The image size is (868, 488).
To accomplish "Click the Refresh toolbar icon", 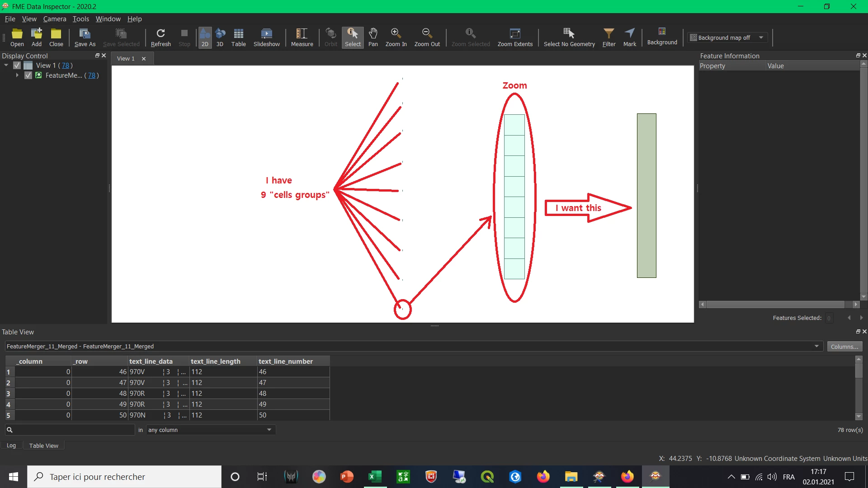I will pyautogui.click(x=160, y=37).
